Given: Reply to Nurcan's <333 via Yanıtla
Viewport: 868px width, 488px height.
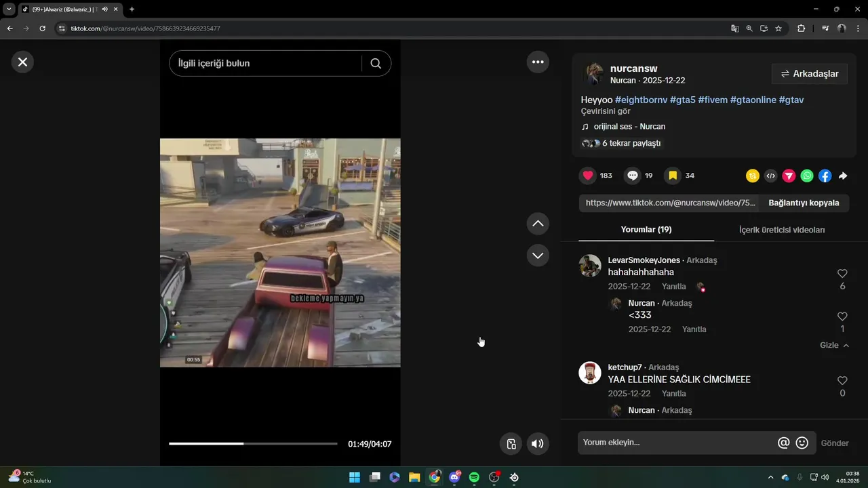Looking at the screenshot, I should (x=694, y=329).
